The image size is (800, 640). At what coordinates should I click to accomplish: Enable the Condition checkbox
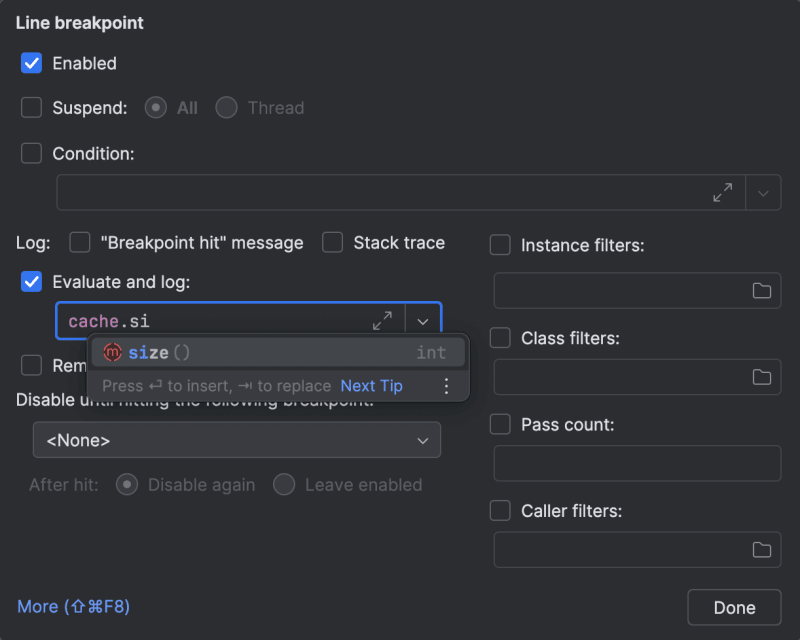32,153
